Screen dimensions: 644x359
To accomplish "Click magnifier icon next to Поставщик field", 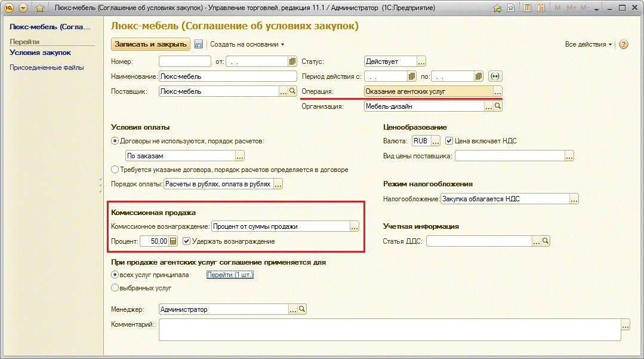I will click(x=292, y=91).
